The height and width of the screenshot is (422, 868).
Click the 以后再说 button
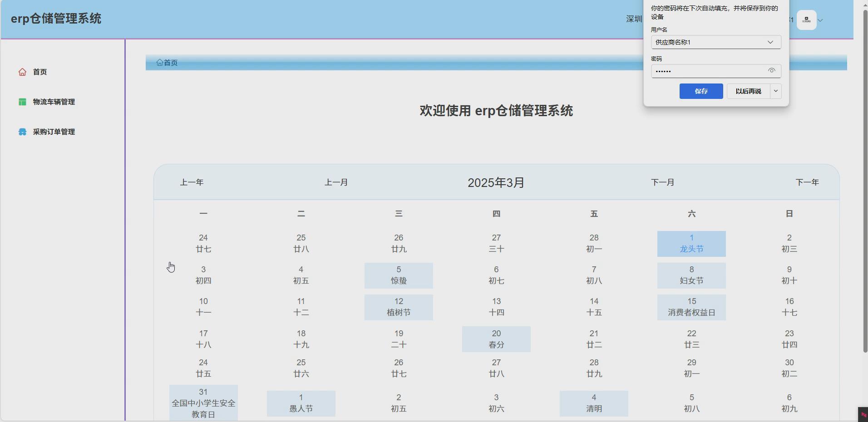(749, 91)
